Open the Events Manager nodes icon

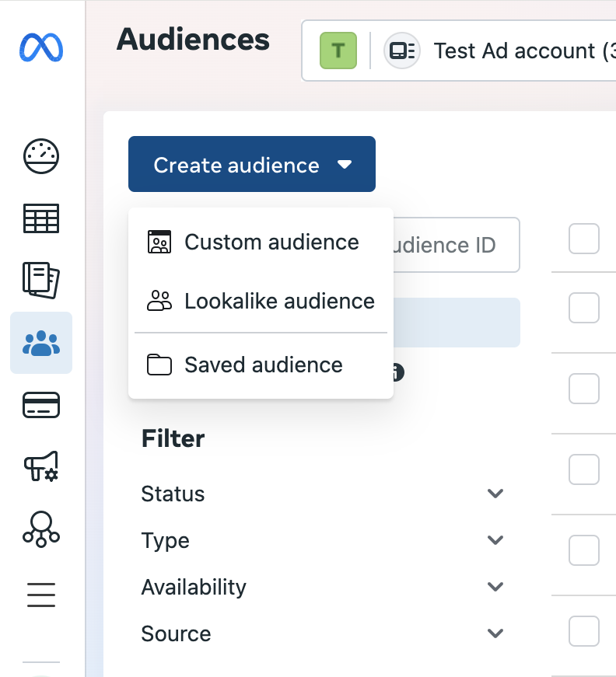coord(41,529)
